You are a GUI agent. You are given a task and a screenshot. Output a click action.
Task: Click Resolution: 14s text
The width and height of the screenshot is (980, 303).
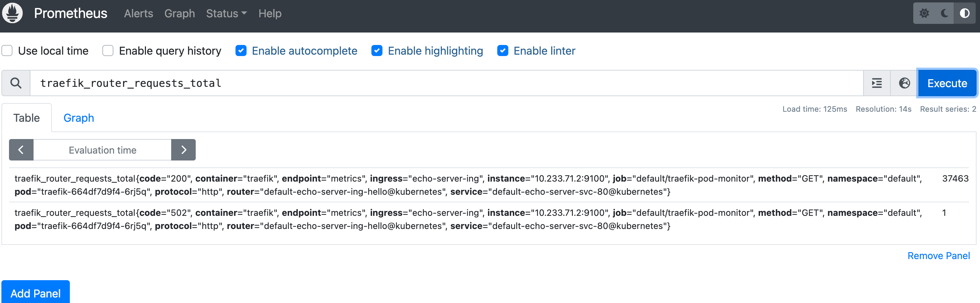884,109
